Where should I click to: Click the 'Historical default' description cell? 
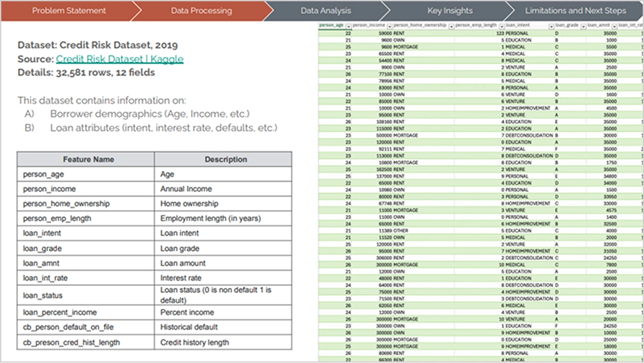click(223, 327)
